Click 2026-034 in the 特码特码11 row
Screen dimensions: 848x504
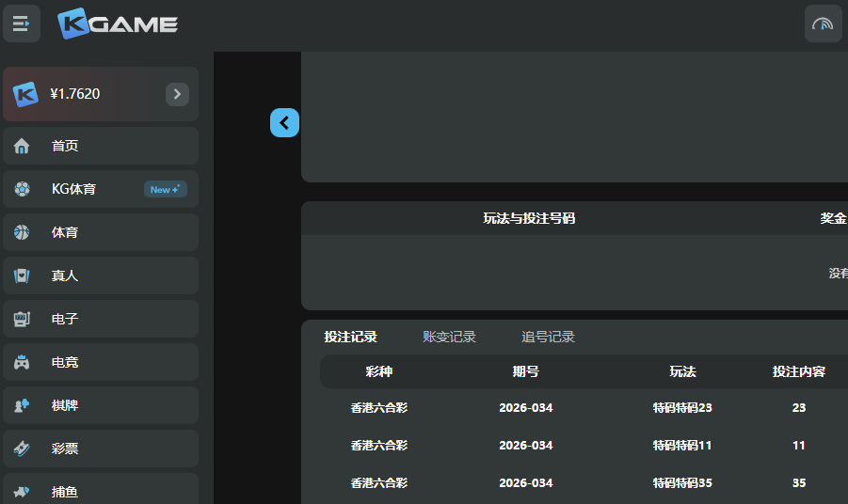click(x=526, y=446)
